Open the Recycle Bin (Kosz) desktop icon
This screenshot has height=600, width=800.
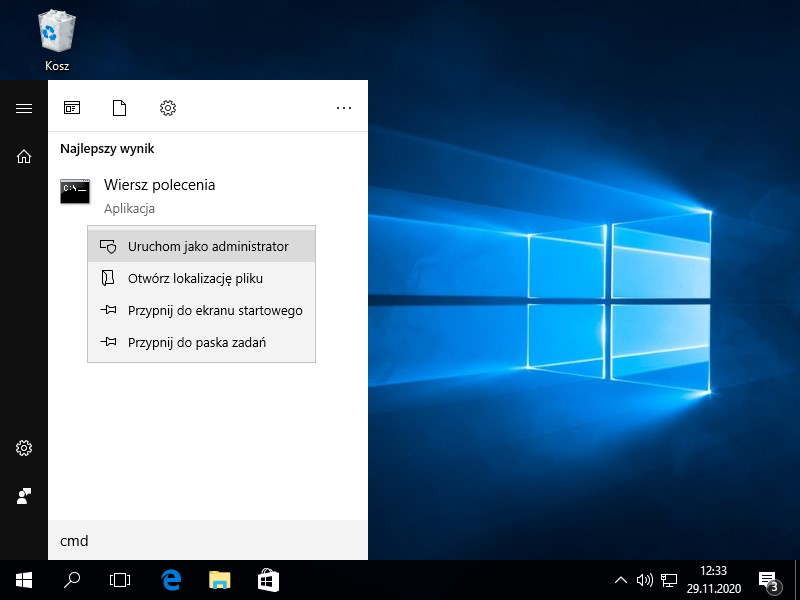56,40
